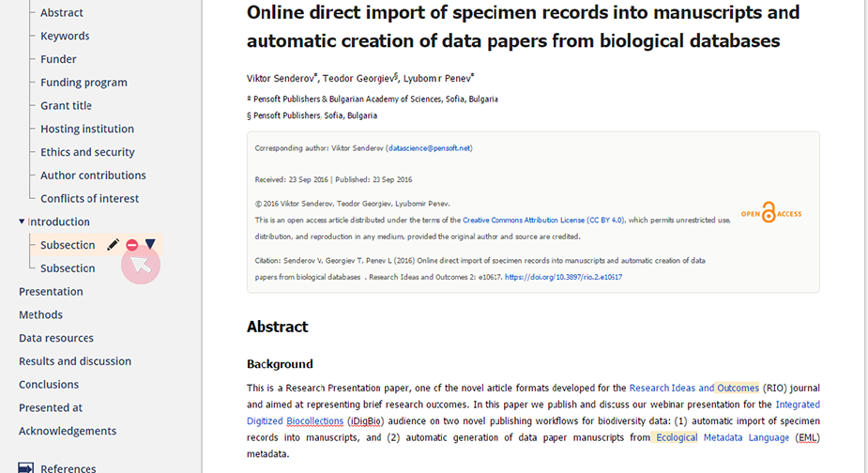Select Grant title in the sidebar
Image resolution: width=868 pixels, height=473 pixels.
66,105
